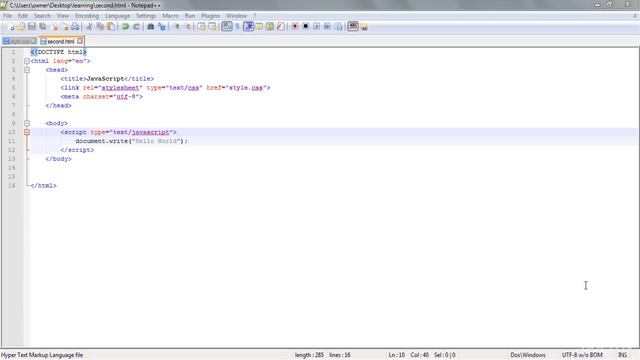
Task: Switch to the style.css tab
Action: (x=20, y=41)
